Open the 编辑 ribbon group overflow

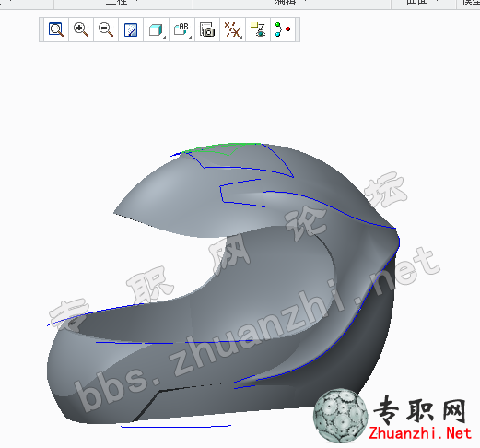point(305,1)
